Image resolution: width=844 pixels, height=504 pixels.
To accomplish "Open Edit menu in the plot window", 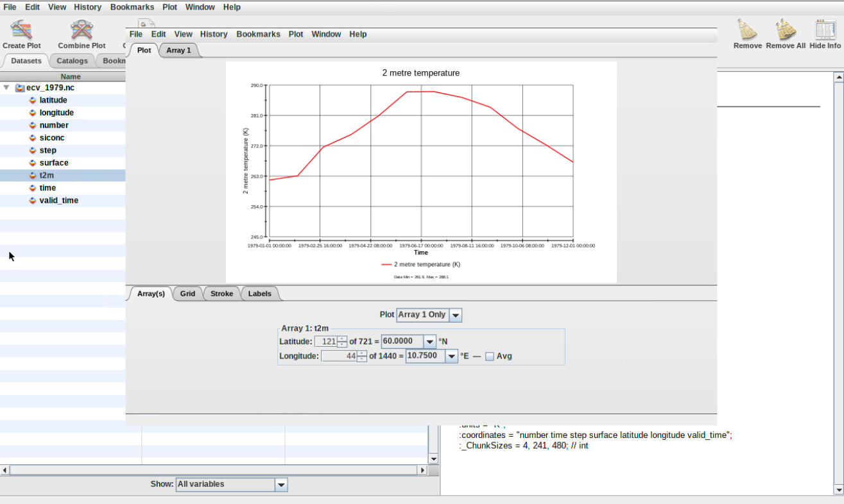I will (x=159, y=35).
